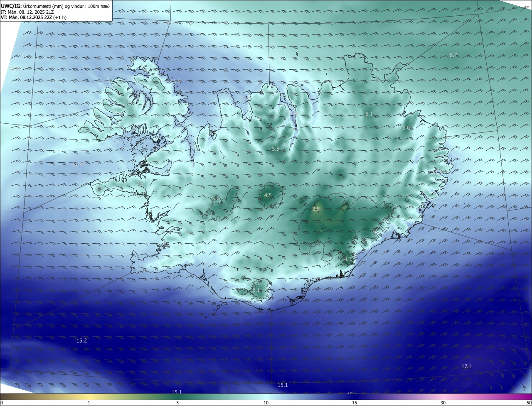Click the 4.5 value label on the map
This screenshot has height=406, width=532.
point(268,195)
